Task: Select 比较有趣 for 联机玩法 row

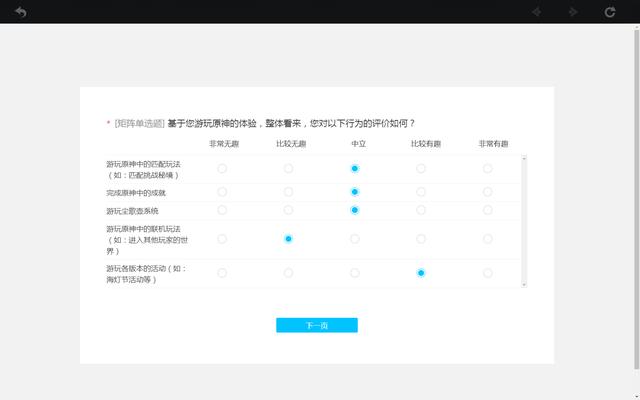Action: pos(421,239)
